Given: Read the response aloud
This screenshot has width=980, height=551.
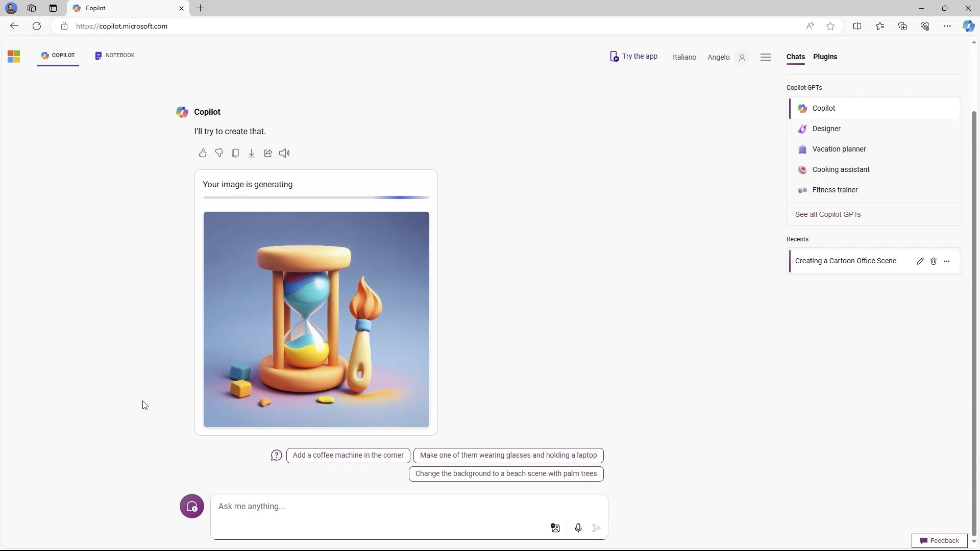Looking at the screenshot, I should 284,153.
